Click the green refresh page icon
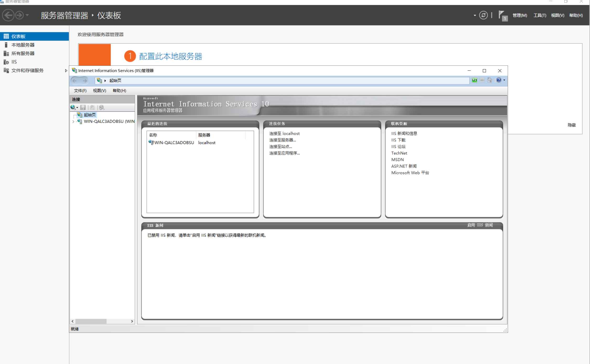Screen dimensions: 590x364 click(474, 80)
